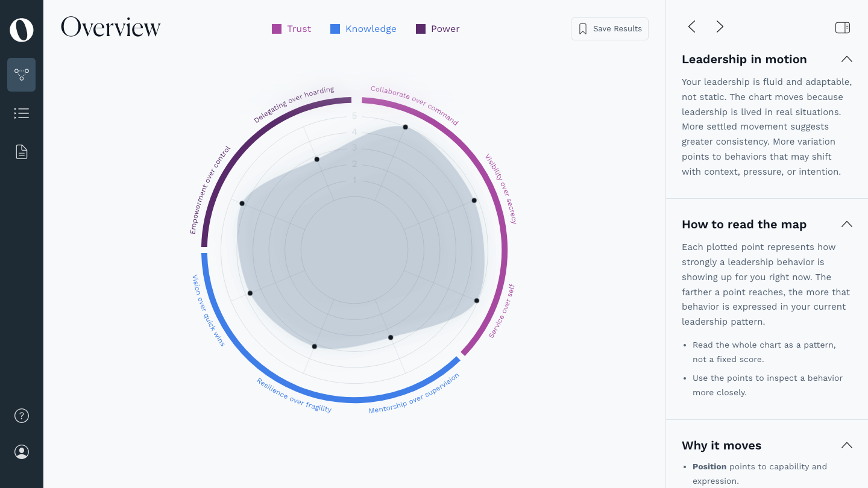Open the overview map view icon

coord(22,75)
